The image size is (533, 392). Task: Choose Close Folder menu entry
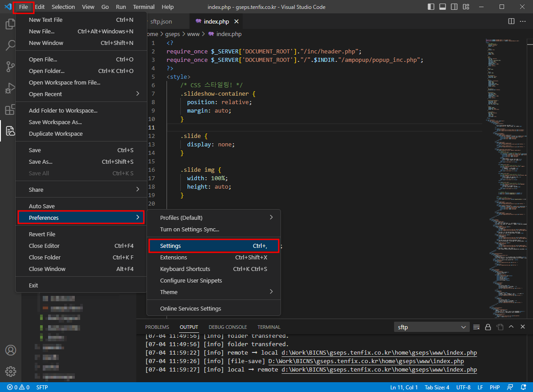click(x=81, y=258)
